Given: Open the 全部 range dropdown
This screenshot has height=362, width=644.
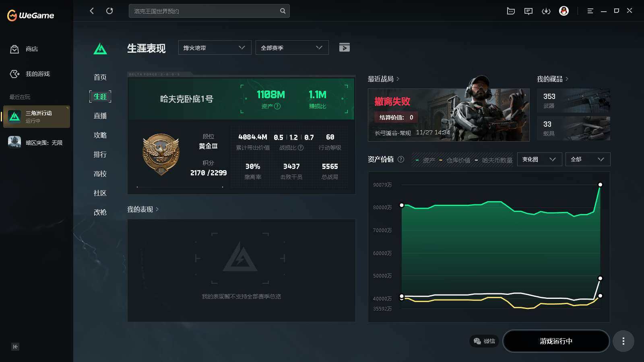Looking at the screenshot, I should [x=588, y=159].
